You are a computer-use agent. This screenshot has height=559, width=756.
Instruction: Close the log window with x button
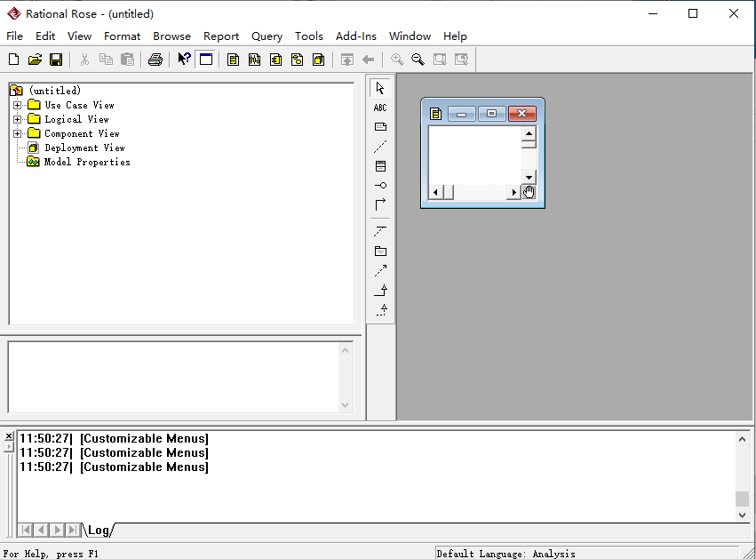click(9, 436)
